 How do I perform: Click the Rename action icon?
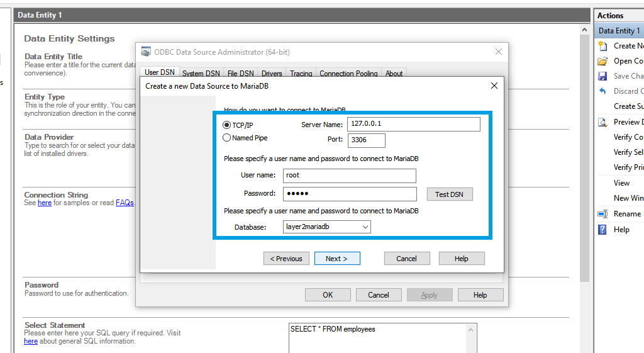pyautogui.click(x=602, y=214)
